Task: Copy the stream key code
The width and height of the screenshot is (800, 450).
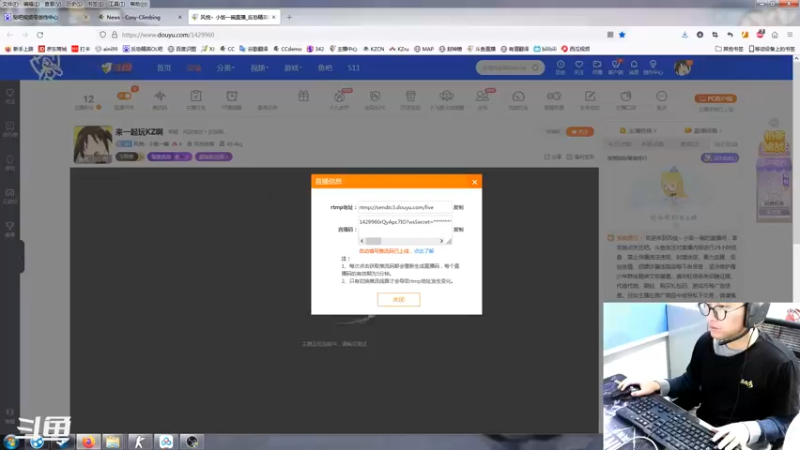Action: point(458,230)
